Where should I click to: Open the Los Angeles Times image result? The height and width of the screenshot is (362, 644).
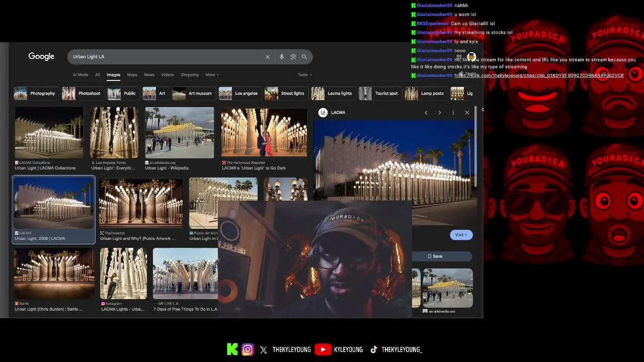pos(114,133)
